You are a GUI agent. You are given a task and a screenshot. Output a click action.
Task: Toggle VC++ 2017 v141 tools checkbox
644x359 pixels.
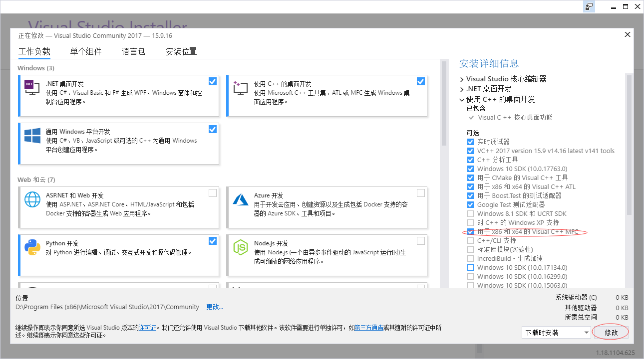(x=470, y=151)
